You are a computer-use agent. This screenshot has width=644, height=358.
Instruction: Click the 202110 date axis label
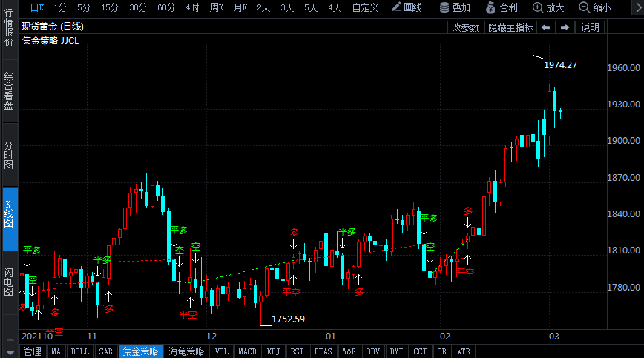pos(37,337)
